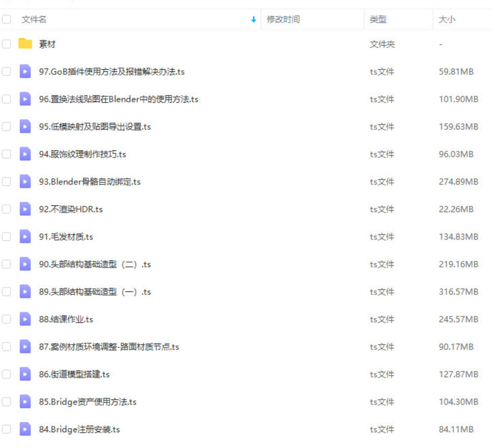The height and width of the screenshot is (448, 495).
Task: Click video icon for 93.Blender骨骼自动绑定.ts
Action: pyautogui.click(x=25, y=181)
